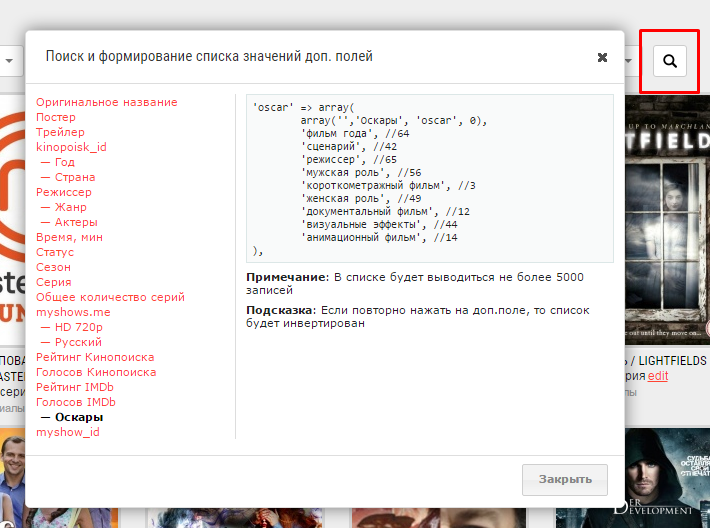The height and width of the screenshot is (528, 710).
Task: Open the dropdown arrow beside the search button
Action: coord(629,61)
